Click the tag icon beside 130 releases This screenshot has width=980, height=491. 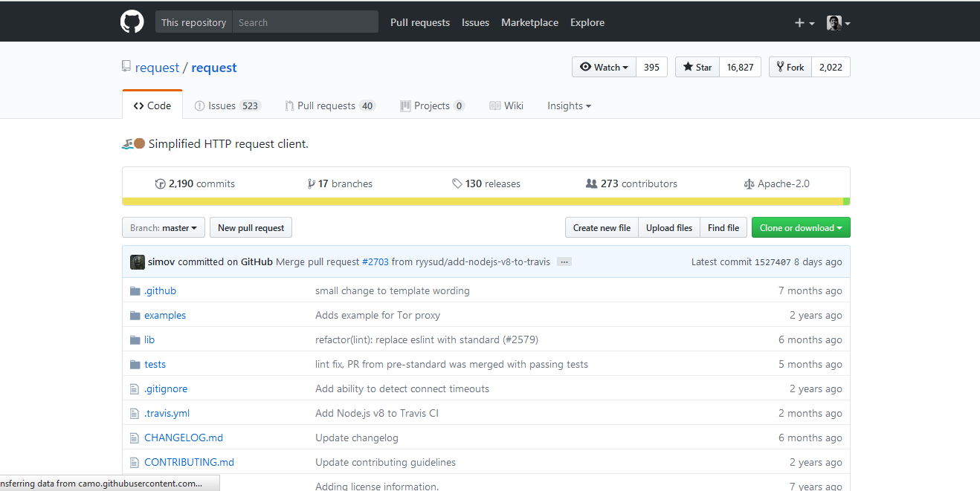point(458,183)
